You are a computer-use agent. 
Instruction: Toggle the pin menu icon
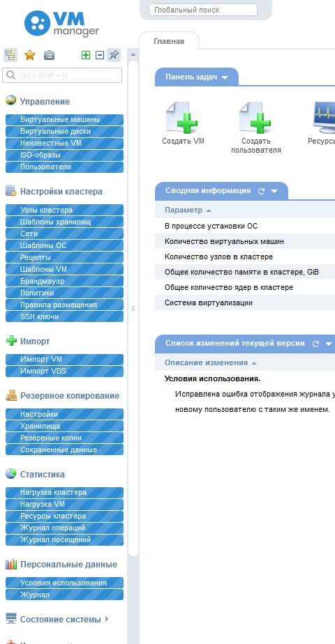[114, 55]
